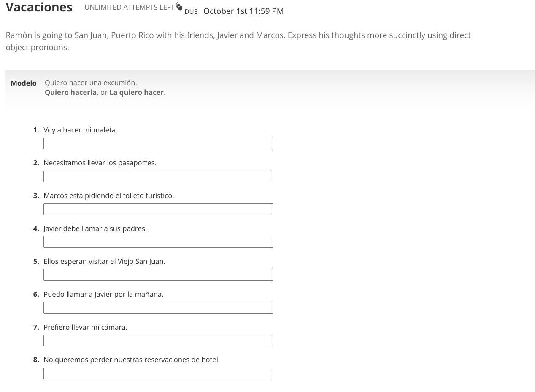
Task: Click the due date 'October 1st 11:59 PM'
Action: click(x=243, y=11)
